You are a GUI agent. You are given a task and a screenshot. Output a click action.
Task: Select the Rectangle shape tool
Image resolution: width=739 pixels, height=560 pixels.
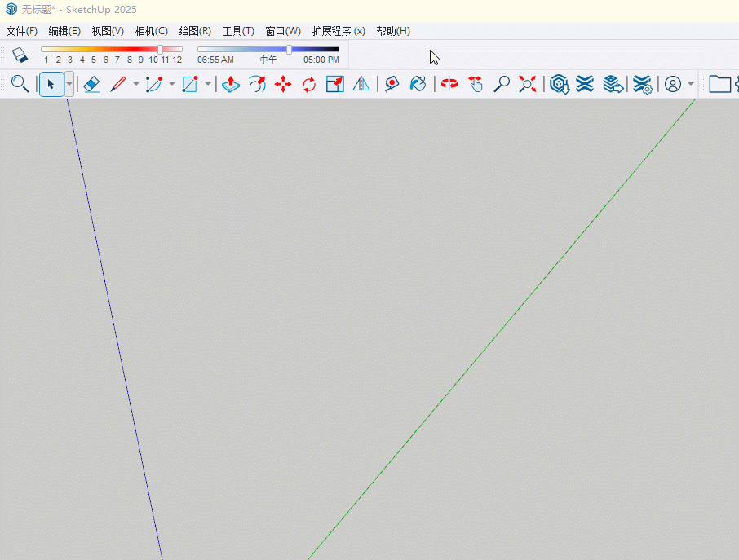pos(189,84)
